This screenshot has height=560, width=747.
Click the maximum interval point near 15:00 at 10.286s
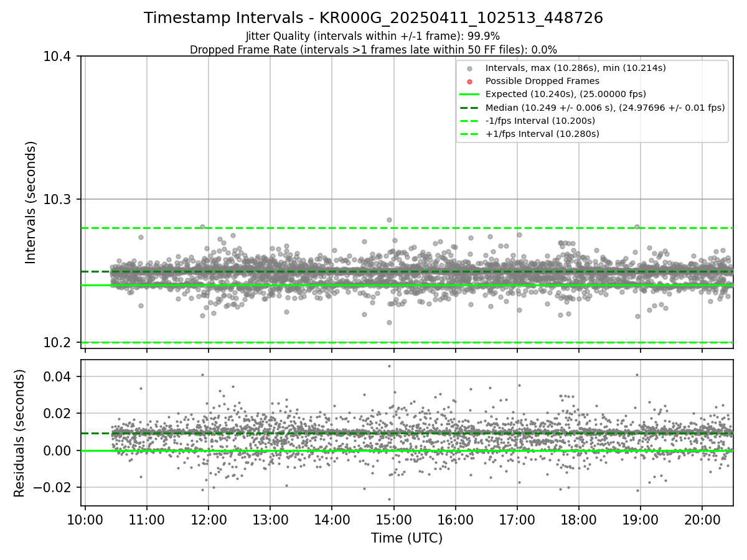coord(389,220)
